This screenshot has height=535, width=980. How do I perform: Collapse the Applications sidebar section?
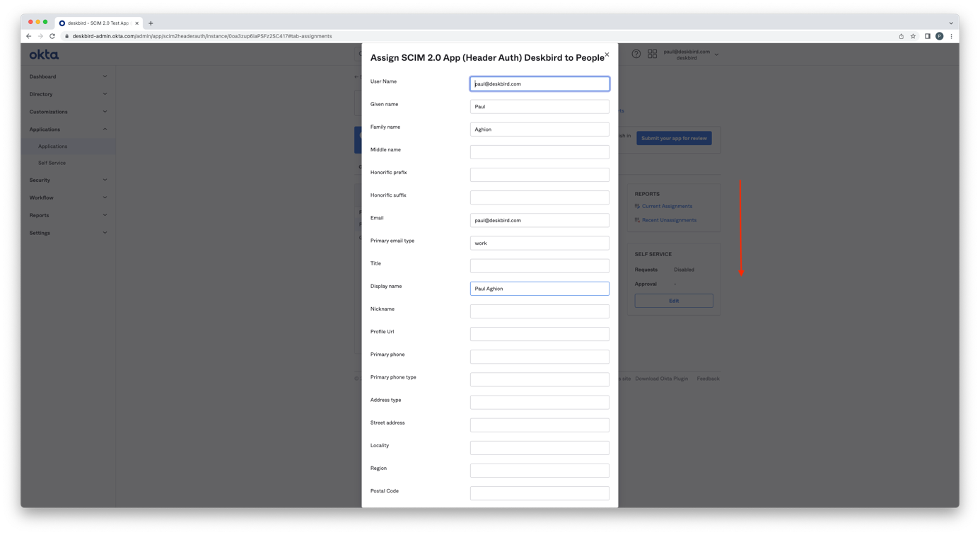[68, 130]
